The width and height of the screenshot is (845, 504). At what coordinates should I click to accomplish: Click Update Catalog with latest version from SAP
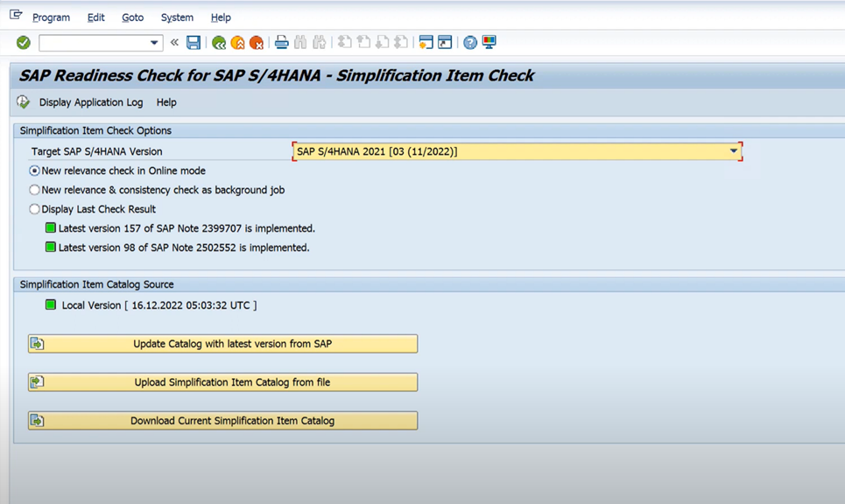click(222, 344)
